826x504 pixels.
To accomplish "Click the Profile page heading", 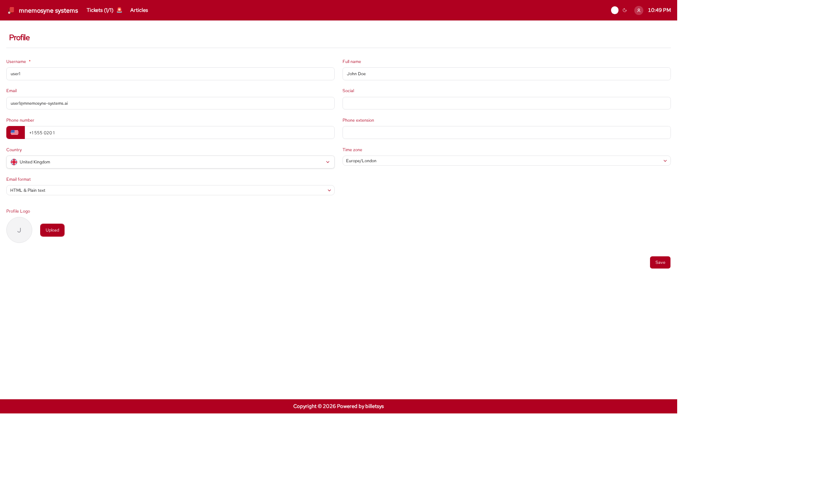I will 19,38.
